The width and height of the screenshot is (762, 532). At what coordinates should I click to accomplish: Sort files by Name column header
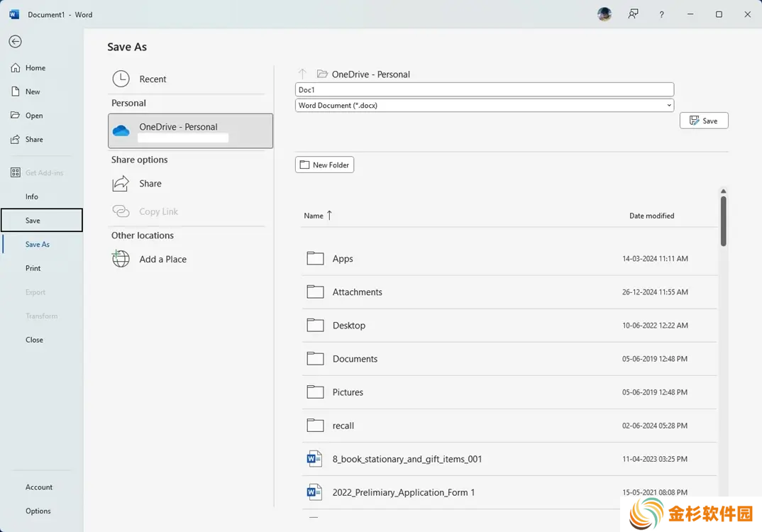[314, 216]
